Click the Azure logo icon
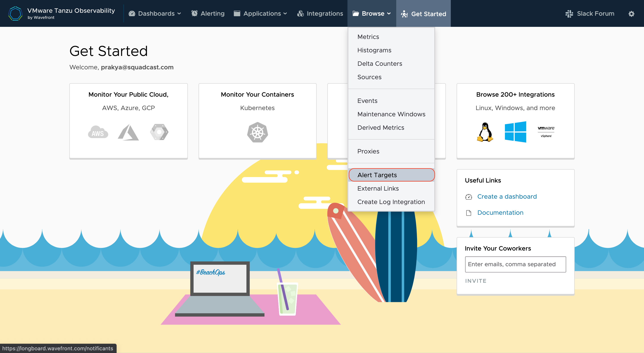 128,132
